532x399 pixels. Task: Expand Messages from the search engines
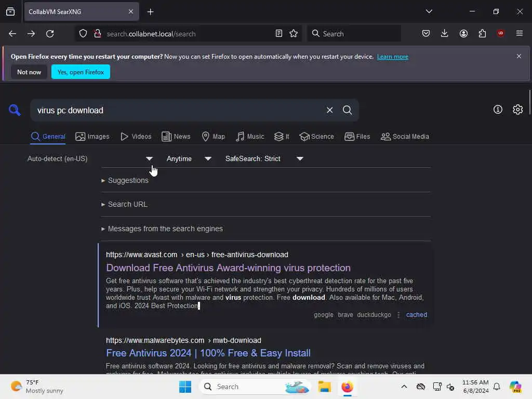(162, 229)
